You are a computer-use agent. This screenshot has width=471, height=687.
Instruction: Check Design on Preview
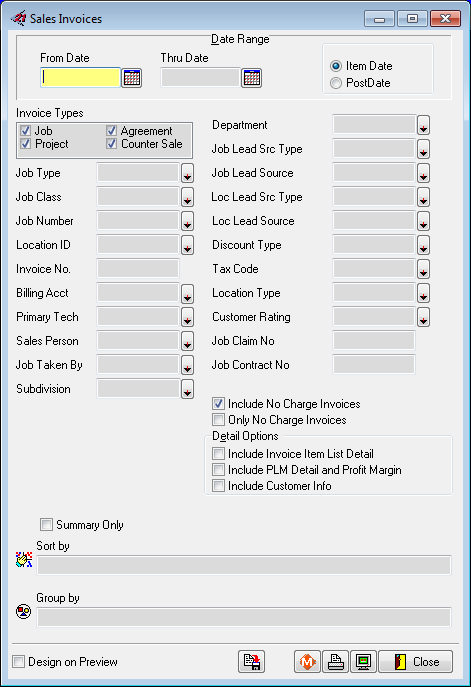pyautogui.click(x=18, y=662)
